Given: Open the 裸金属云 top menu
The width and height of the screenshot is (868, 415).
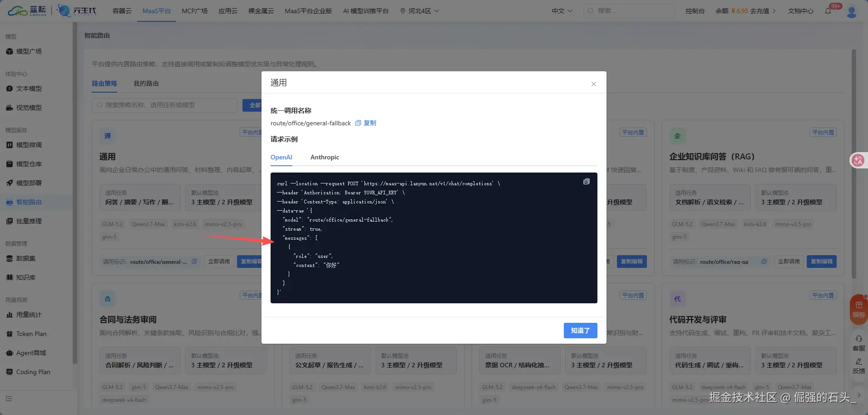Looking at the screenshot, I should [x=261, y=11].
